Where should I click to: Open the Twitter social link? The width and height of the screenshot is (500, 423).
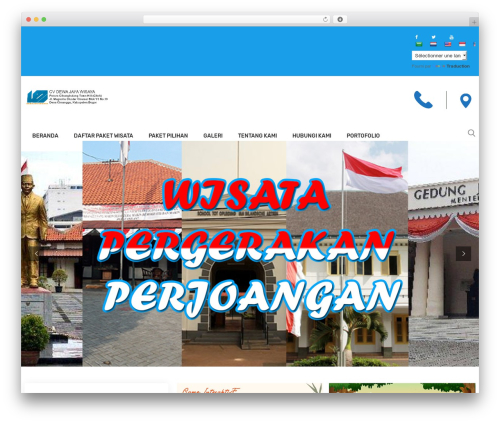coord(433,37)
